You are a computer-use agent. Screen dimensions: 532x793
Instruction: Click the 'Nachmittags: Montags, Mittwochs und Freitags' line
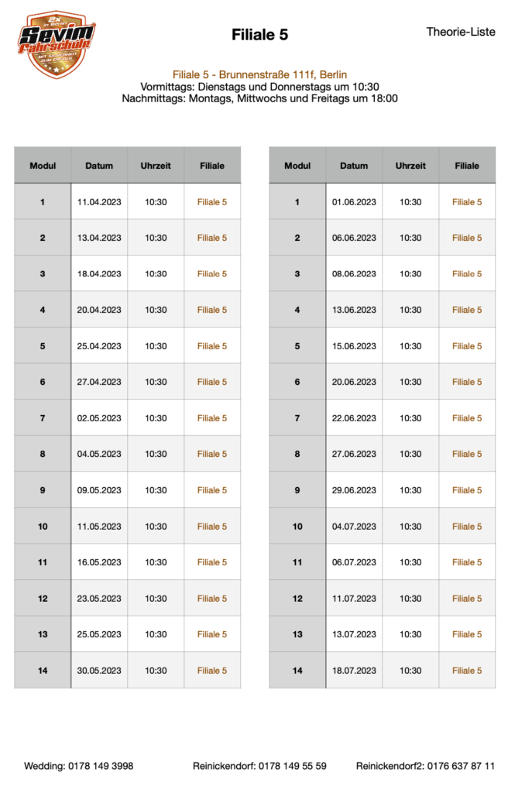click(259, 98)
